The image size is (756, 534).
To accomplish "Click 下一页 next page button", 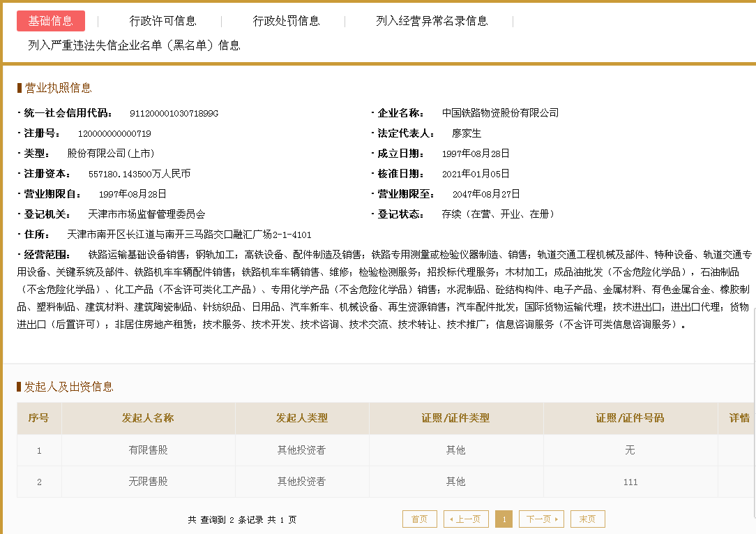I will [x=541, y=519].
